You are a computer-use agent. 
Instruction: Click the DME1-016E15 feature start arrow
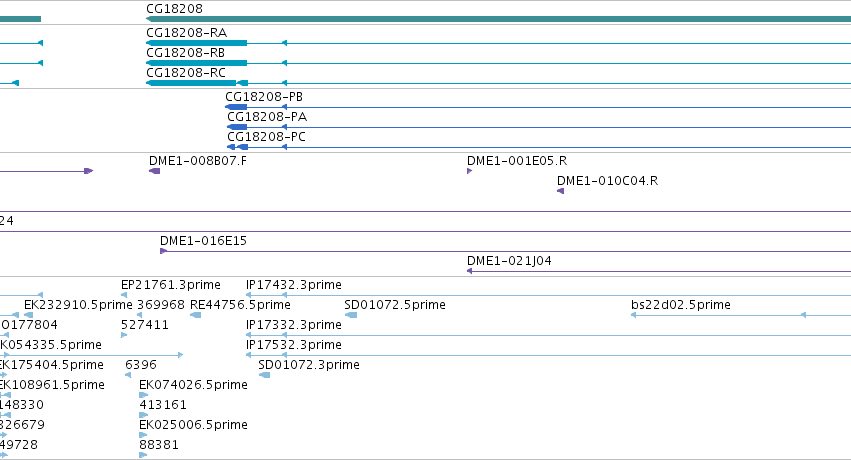[163, 251]
